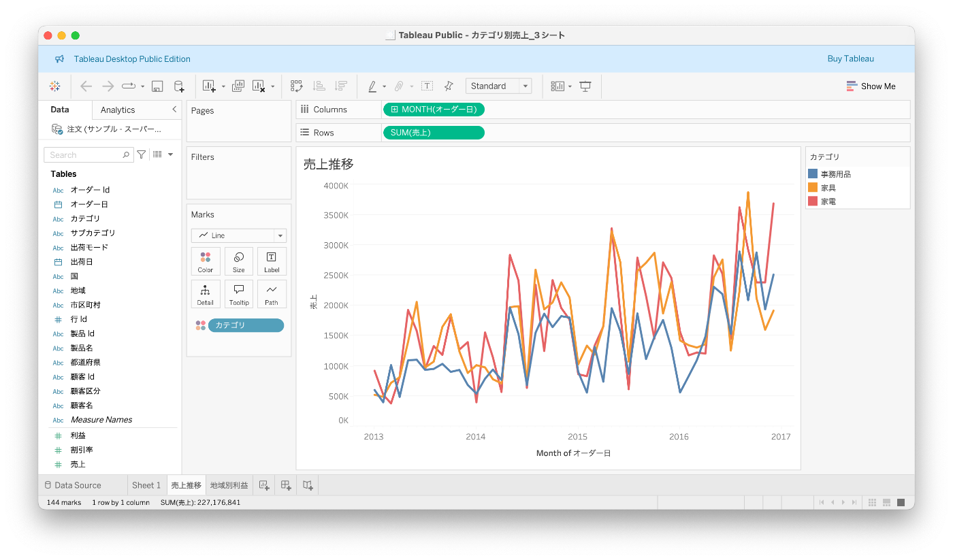Select the blue 事務用品 legend swatch
This screenshot has height=560, width=953.
pos(813,174)
